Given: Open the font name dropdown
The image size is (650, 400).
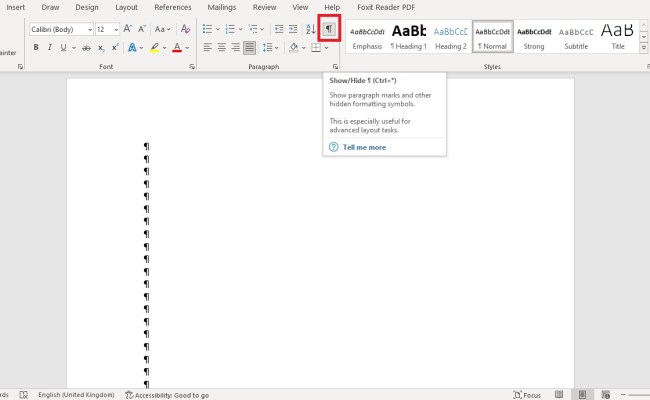Looking at the screenshot, I should 90,29.
